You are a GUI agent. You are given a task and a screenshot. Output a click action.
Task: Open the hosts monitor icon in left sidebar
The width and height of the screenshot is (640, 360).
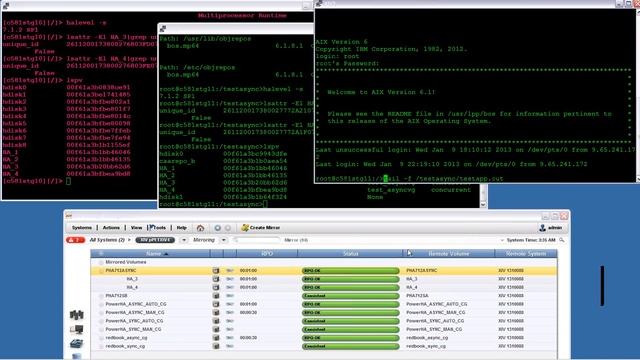pyautogui.click(x=76, y=329)
